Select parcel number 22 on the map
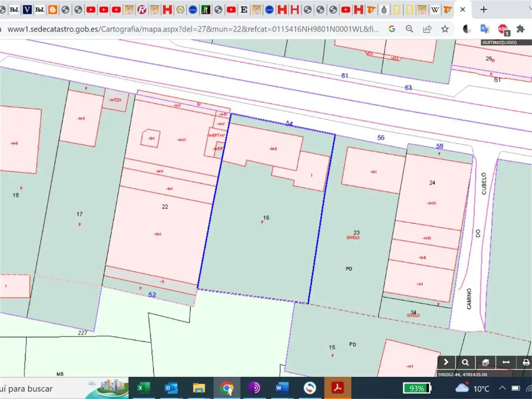The width and height of the screenshot is (532, 399). click(x=165, y=207)
